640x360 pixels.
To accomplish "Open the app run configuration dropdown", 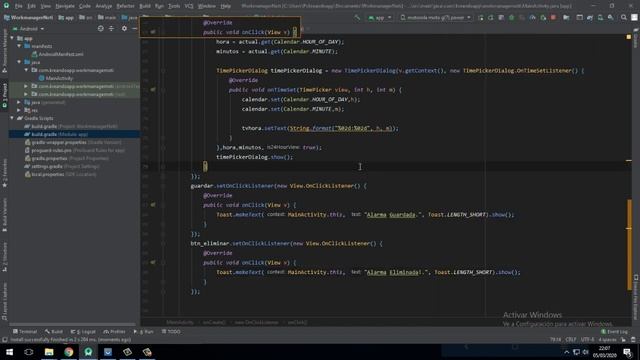I will [x=380, y=18].
